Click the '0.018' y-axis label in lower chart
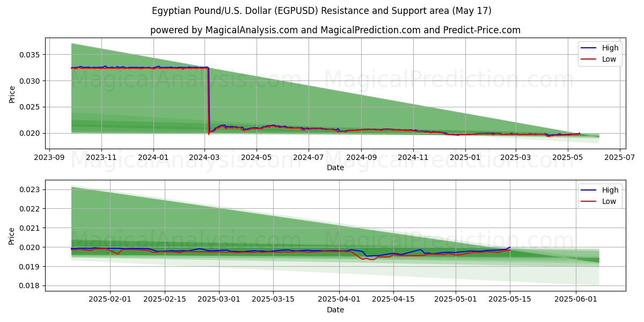The image size is (644, 322). pos(30,286)
